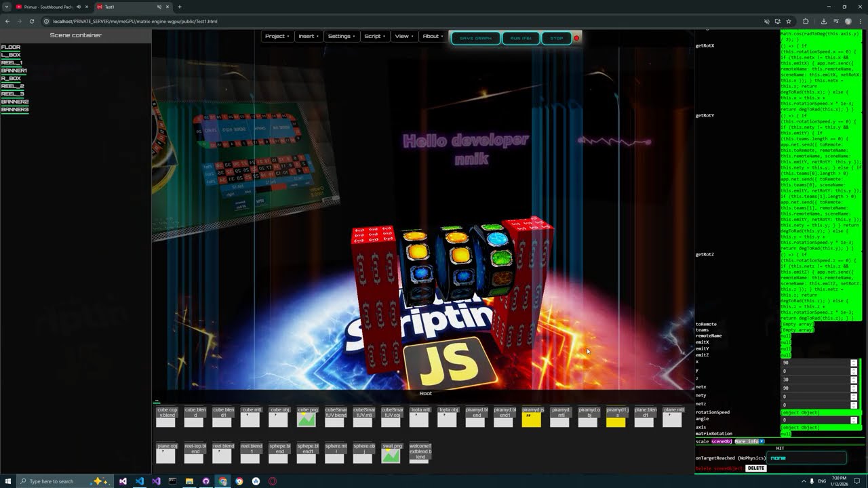The width and height of the screenshot is (868, 488).
Task: Select the cubeSmartUV.mtl asset
Action: (x=363, y=416)
